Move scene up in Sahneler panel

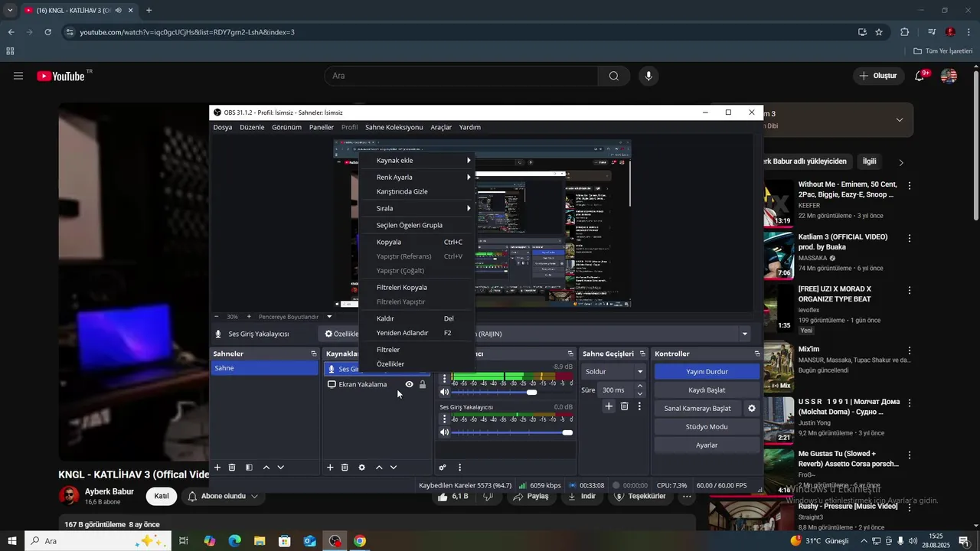(266, 468)
